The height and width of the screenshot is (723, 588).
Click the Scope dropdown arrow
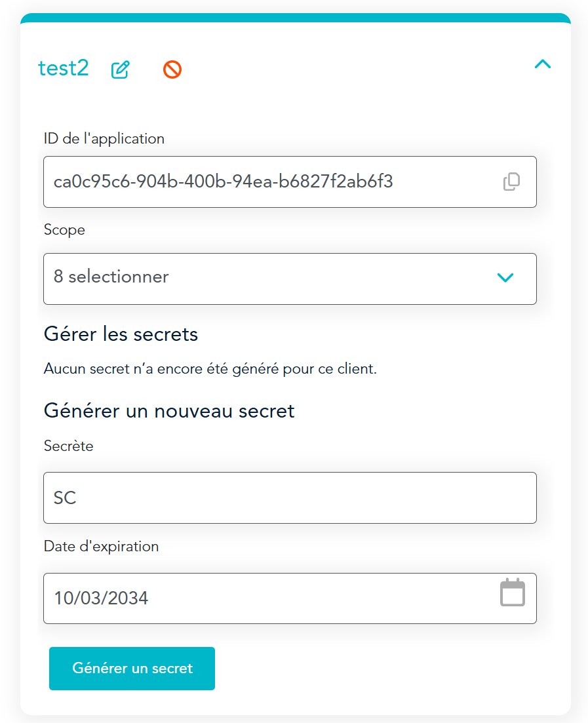[x=505, y=278]
